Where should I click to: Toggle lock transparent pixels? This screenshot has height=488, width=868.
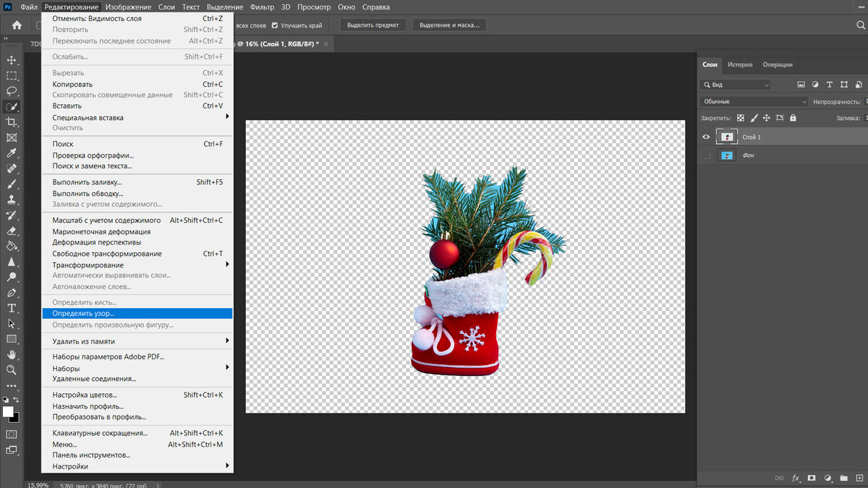click(741, 118)
